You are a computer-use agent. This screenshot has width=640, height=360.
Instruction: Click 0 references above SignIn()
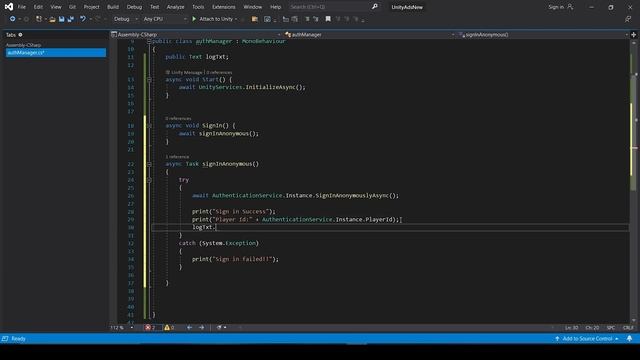[x=178, y=118]
